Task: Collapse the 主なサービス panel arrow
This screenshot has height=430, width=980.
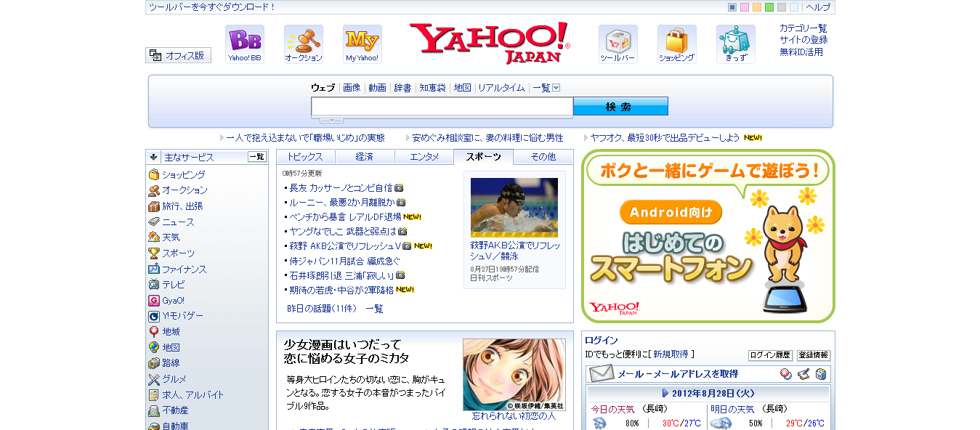Action: (153, 156)
